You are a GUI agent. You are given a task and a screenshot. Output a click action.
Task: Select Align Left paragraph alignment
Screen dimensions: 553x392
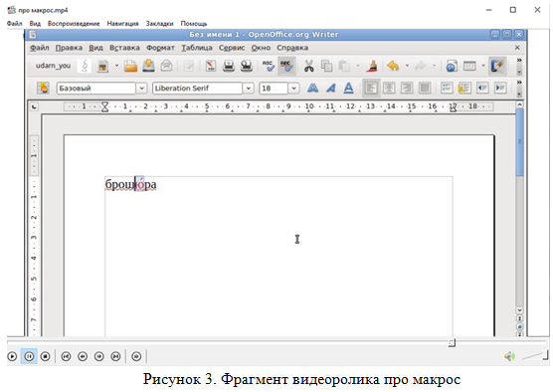371,88
